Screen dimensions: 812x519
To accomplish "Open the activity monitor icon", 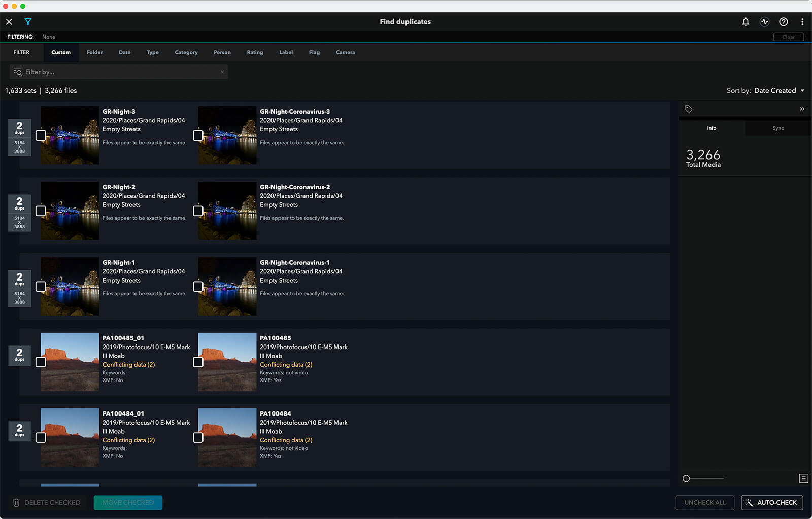I will pos(764,22).
